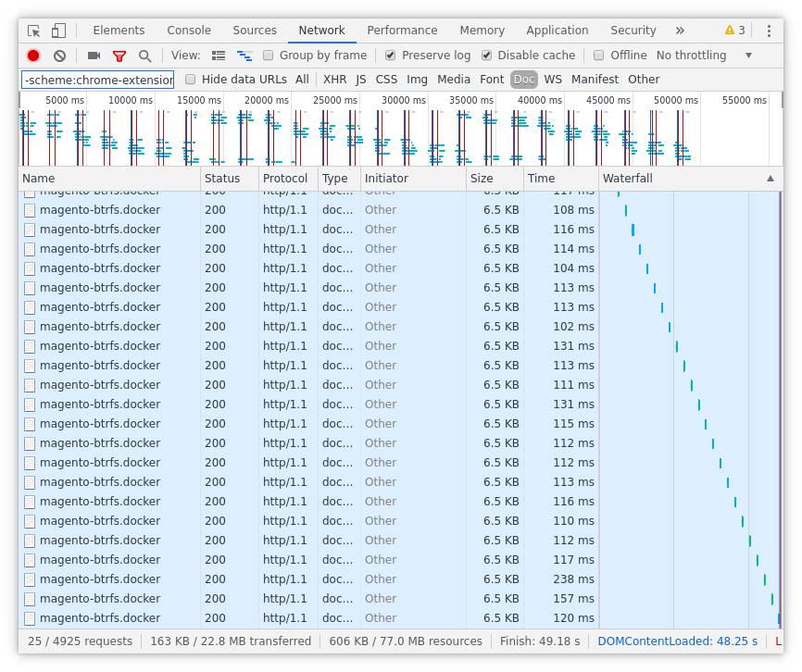802x672 pixels.
Task: Click the DOMContentLoaded timing link
Action: coord(677,641)
